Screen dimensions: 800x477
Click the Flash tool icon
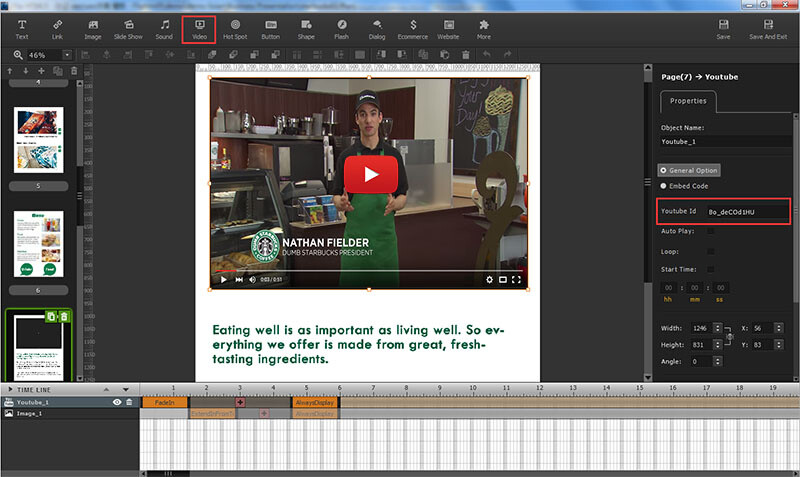click(341, 30)
